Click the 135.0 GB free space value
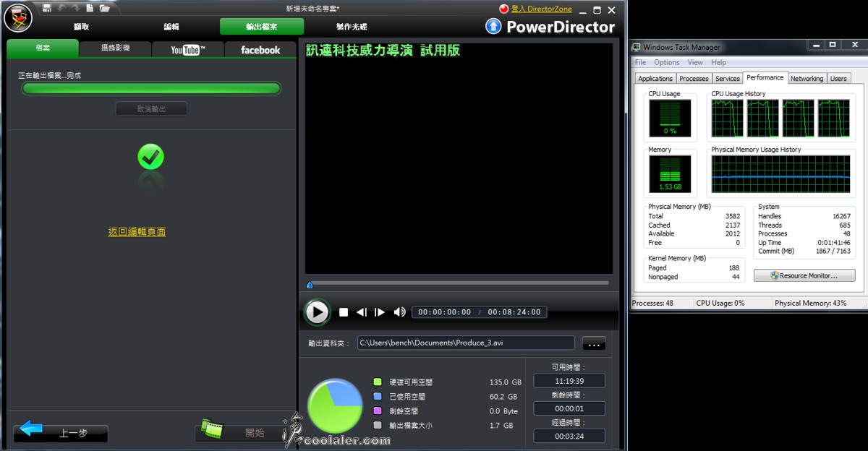This screenshot has height=451, width=868. click(x=505, y=382)
